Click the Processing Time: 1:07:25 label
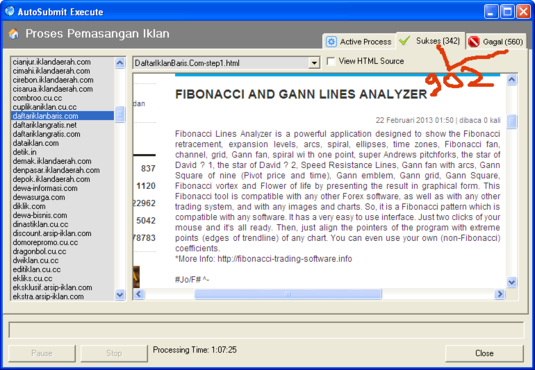This screenshot has height=370, width=535. [194, 350]
